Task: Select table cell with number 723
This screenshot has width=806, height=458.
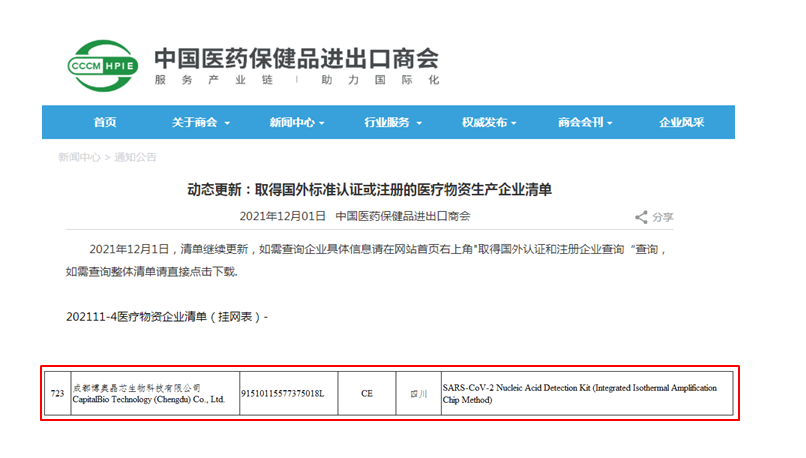Action: click(58, 394)
